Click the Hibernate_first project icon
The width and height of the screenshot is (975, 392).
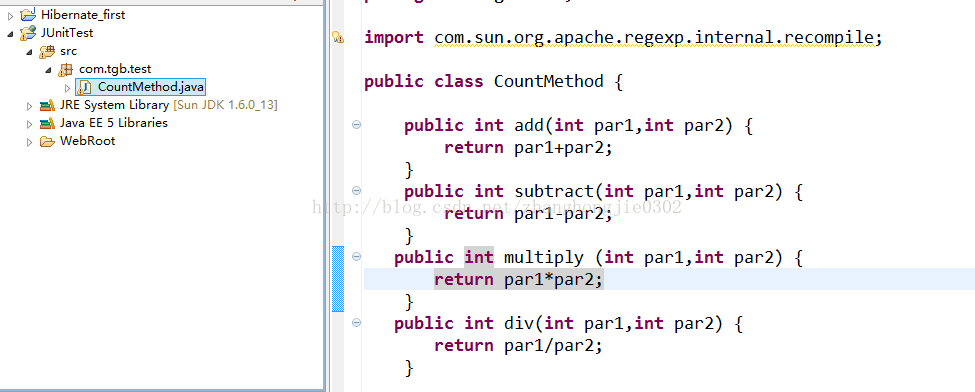[28, 14]
